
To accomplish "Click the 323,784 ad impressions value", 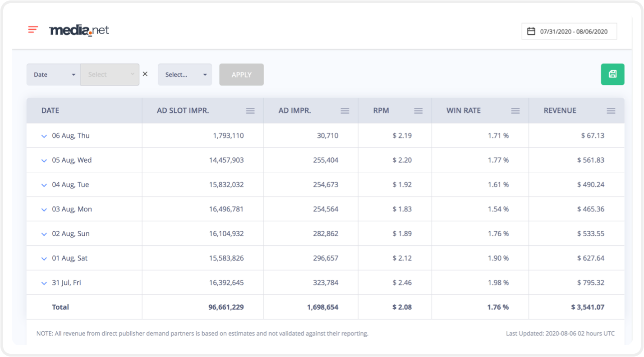I will pyautogui.click(x=326, y=283).
